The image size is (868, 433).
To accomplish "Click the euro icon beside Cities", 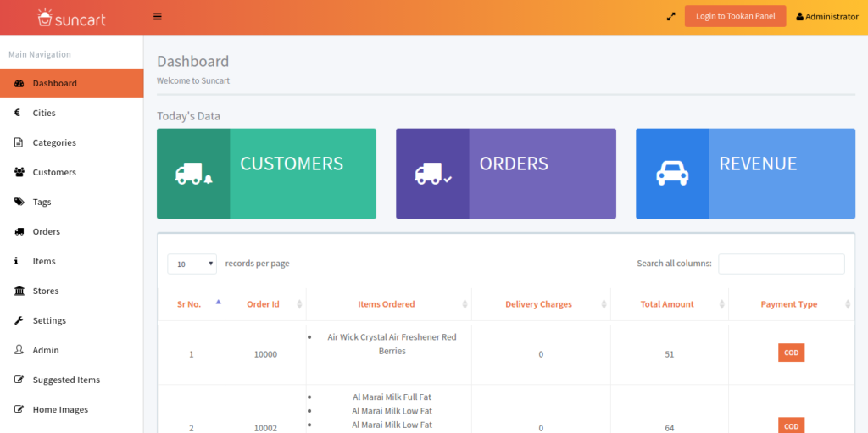I will [18, 113].
